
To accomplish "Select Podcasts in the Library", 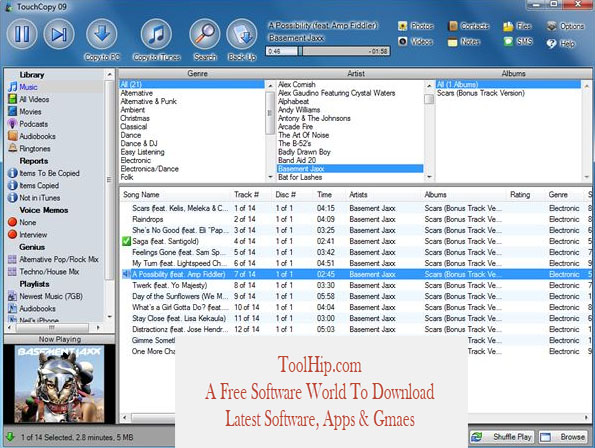I will pyautogui.click(x=28, y=124).
